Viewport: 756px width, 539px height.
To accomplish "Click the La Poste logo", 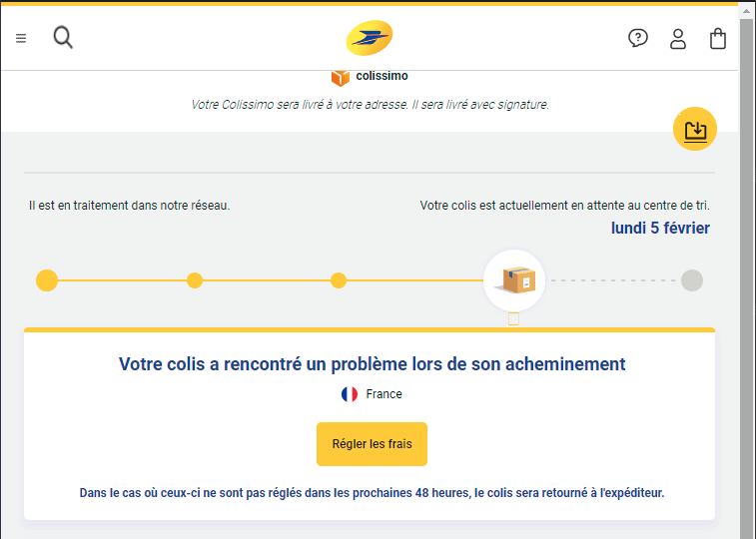I will coord(370,38).
